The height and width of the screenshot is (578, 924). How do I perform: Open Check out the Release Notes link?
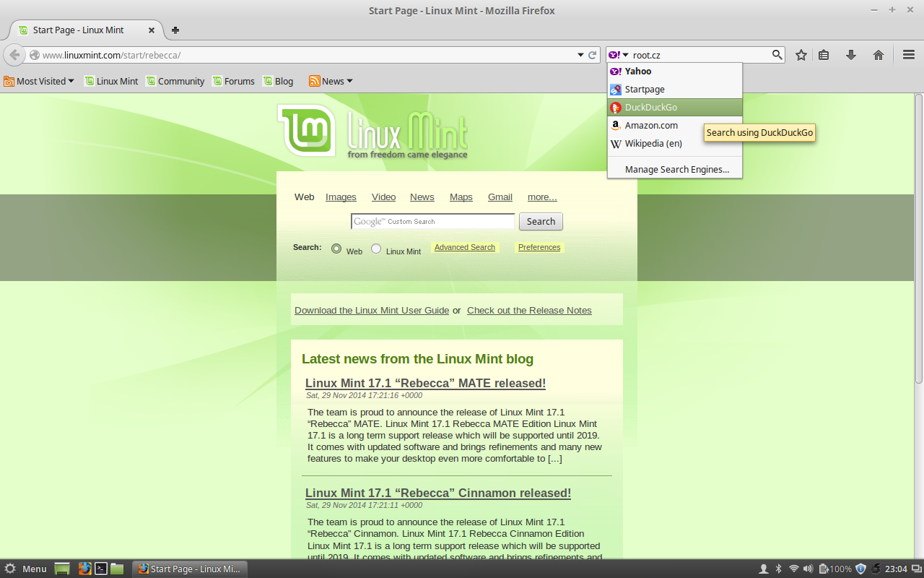pos(529,310)
